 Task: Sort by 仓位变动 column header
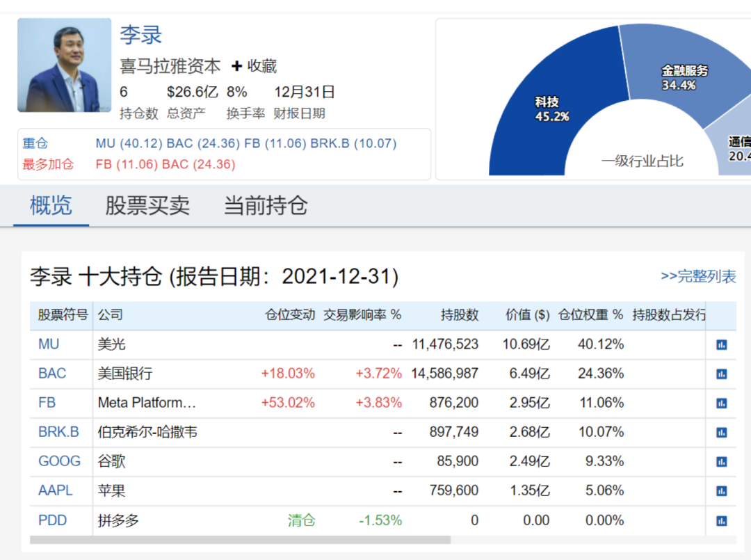[x=290, y=314]
